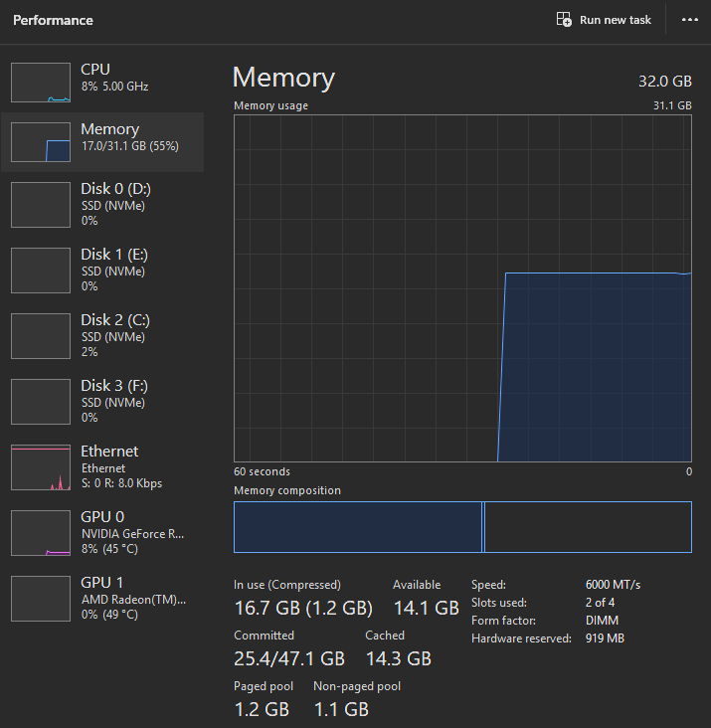
Task: Select the Memory mini graph thumbnail
Action: (x=41, y=142)
